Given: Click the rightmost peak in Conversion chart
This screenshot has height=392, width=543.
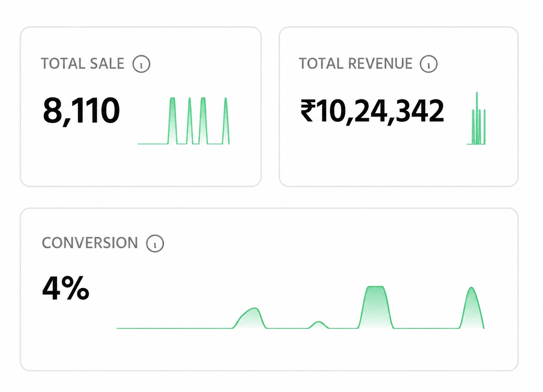Looking at the screenshot, I should [x=472, y=308].
